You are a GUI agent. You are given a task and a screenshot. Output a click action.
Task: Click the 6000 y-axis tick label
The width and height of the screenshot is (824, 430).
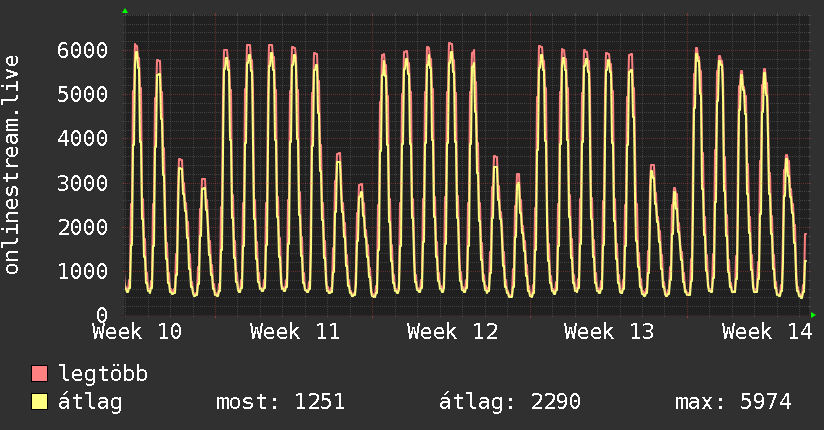pos(83,50)
